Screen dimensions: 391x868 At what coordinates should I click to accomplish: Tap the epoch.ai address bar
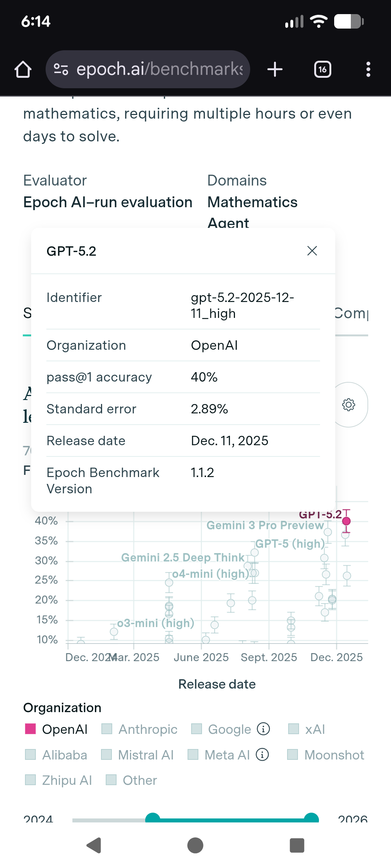click(x=159, y=69)
